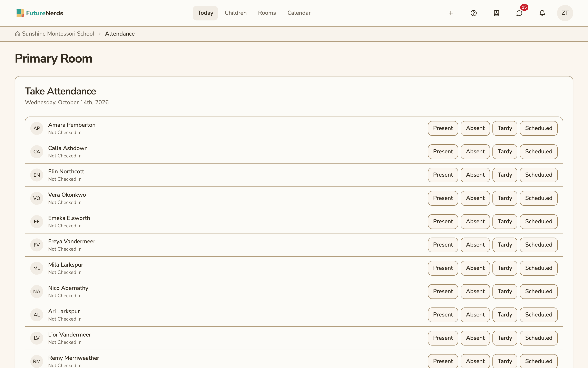Mark Calla Ashdown as Absent
This screenshot has height=368, width=588.
pyautogui.click(x=475, y=152)
